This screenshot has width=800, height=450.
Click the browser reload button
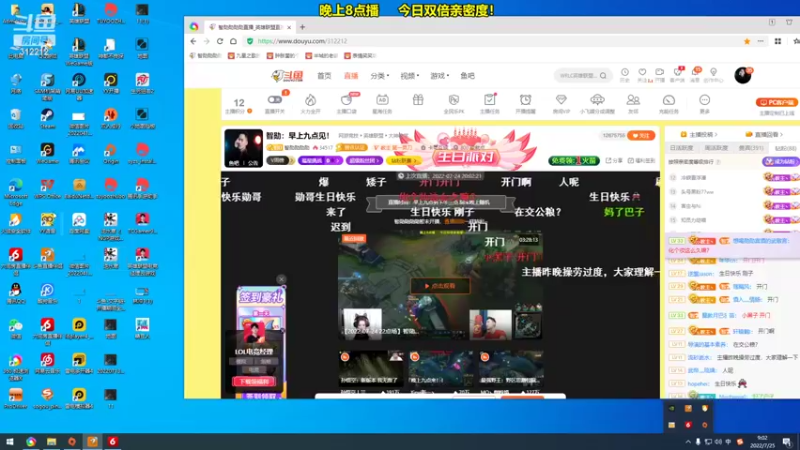220,41
